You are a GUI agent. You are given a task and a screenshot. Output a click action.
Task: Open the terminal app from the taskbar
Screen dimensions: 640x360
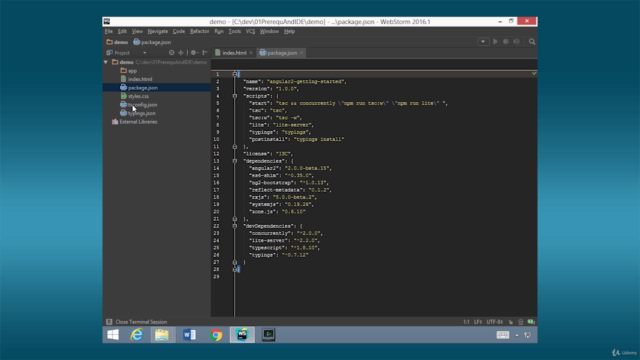coord(269,335)
